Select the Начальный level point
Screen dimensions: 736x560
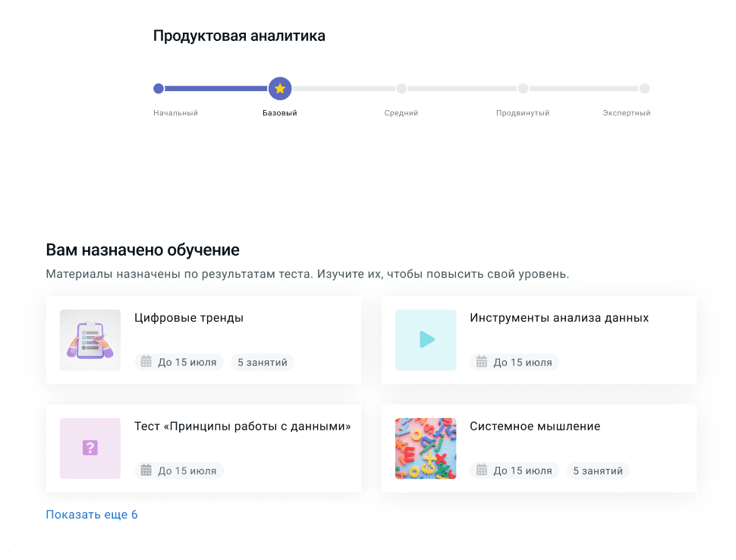[x=159, y=88]
